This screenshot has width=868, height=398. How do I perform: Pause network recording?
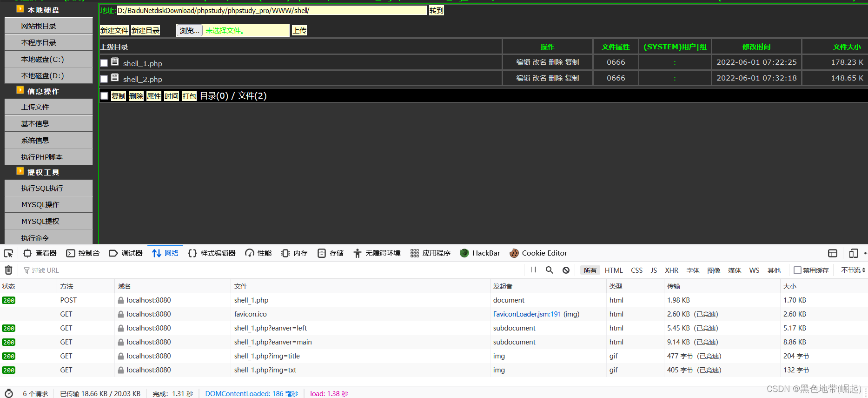(533, 270)
